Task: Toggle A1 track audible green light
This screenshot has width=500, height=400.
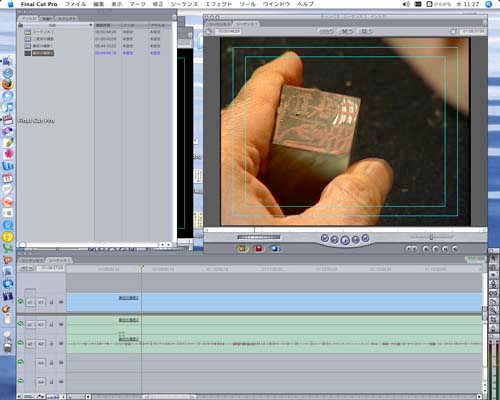Action: (21, 324)
